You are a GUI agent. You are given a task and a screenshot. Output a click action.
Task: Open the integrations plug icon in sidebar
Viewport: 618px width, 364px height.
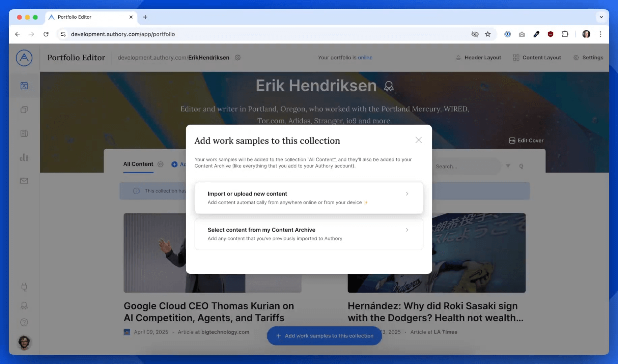[24, 287]
